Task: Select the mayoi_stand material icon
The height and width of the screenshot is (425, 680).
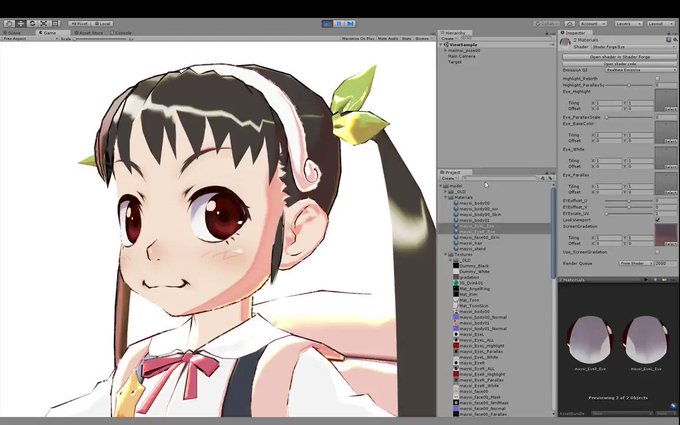Action: 456,249
